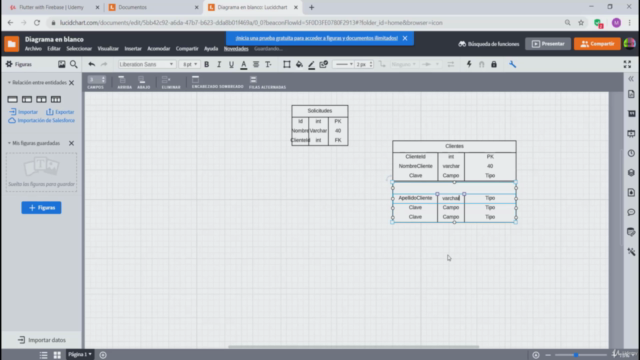This screenshot has width=640, height=360.
Task: Switch to page grid view icon
Action: (57, 355)
